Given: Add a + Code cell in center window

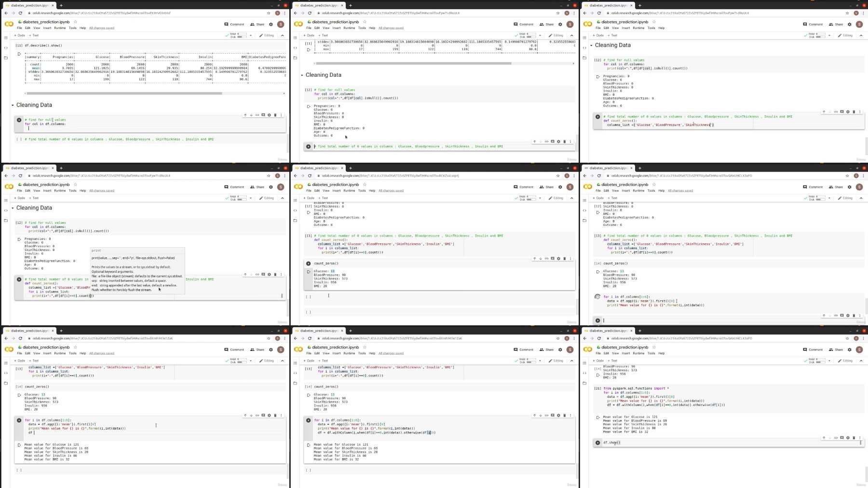Looking at the screenshot, I should (x=309, y=198).
